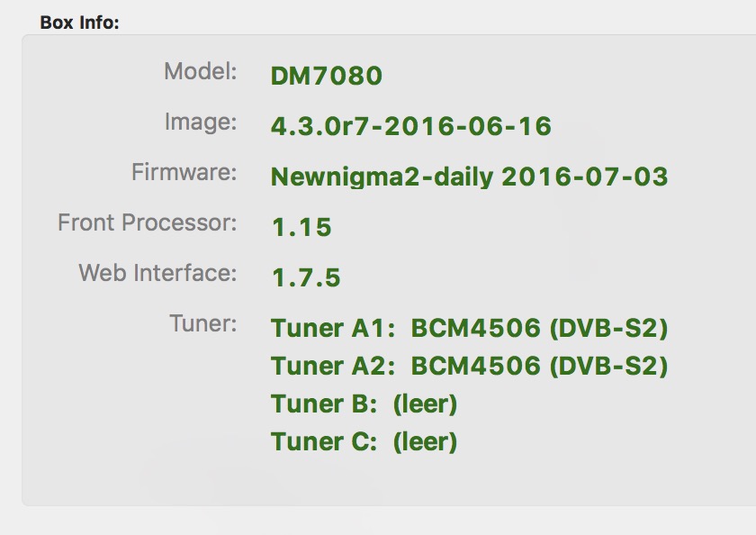756x535 pixels.
Task: Click BCM4506 (DVB-S2) in the Tuner A1 row
Action: [539, 329]
